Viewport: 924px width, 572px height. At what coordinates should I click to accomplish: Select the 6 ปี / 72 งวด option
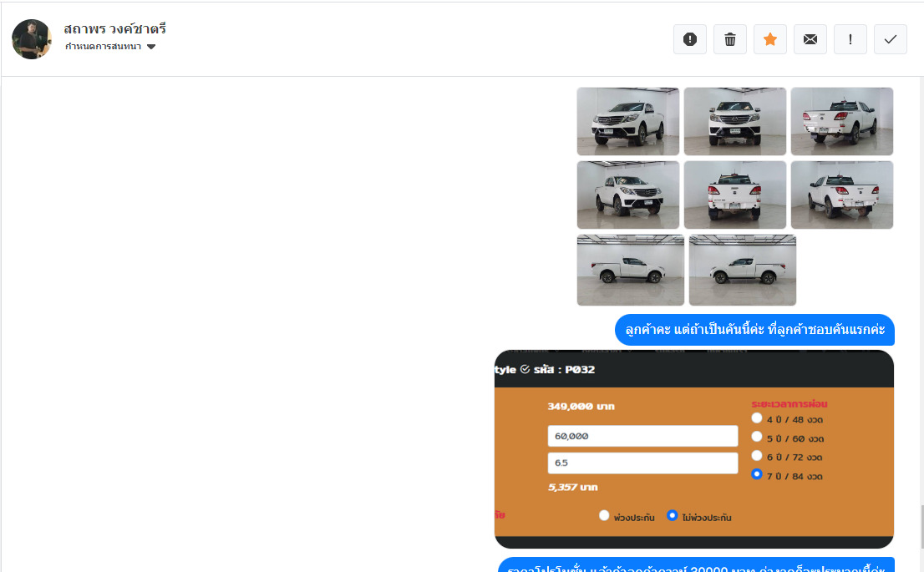click(757, 456)
